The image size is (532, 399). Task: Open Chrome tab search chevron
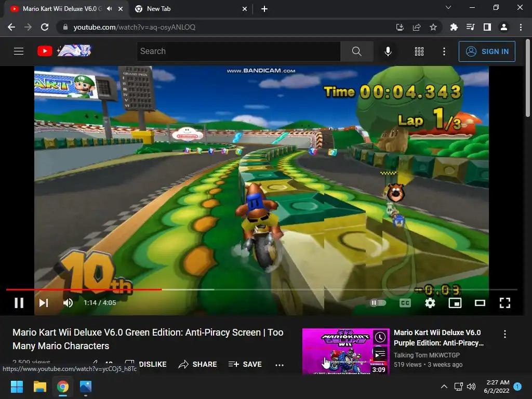tap(448, 7)
